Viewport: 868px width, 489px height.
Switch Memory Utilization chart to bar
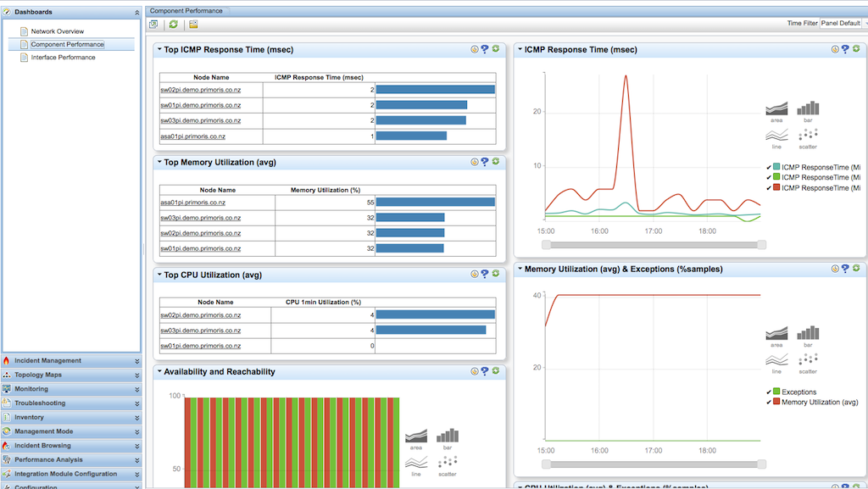[x=808, y=336]
